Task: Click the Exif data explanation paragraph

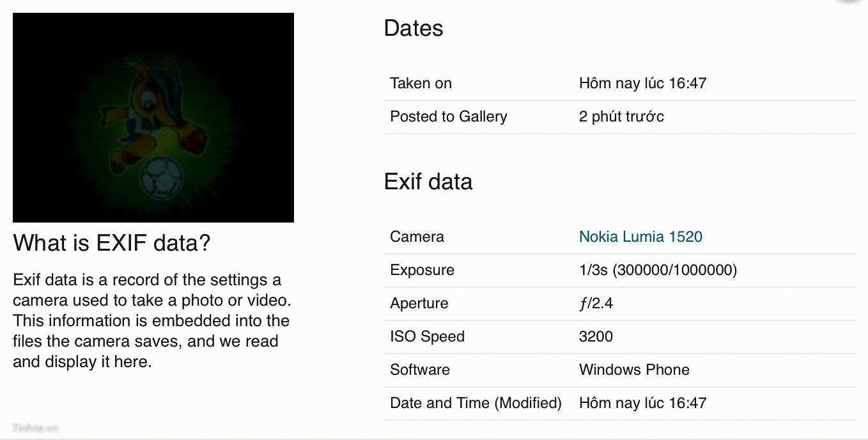Action: (151, 320)
